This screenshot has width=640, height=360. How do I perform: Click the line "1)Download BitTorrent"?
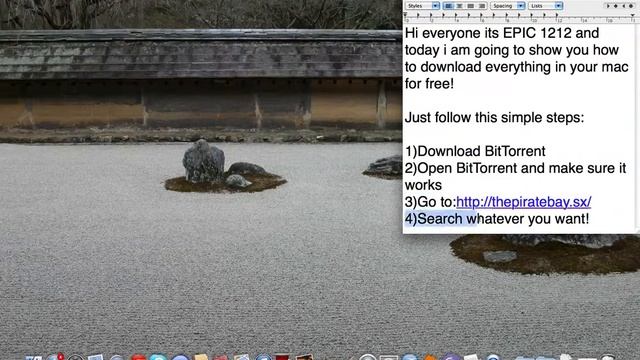[475, 151]
